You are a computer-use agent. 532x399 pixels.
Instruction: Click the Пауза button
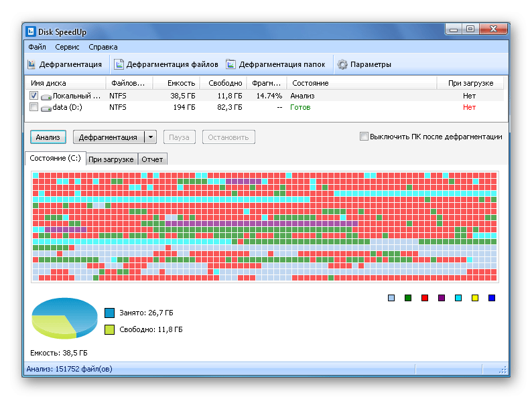tap(179, 137)
